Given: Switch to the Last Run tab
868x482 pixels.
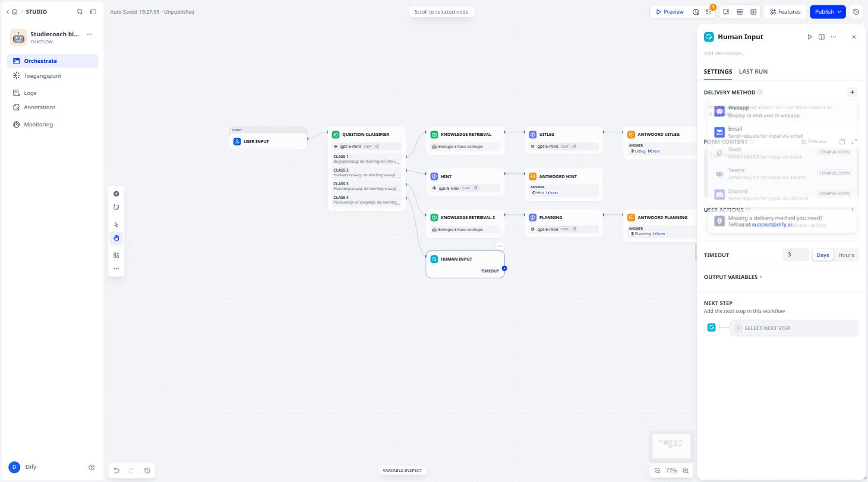Looking at the screenshot, I should pos(753,72).
